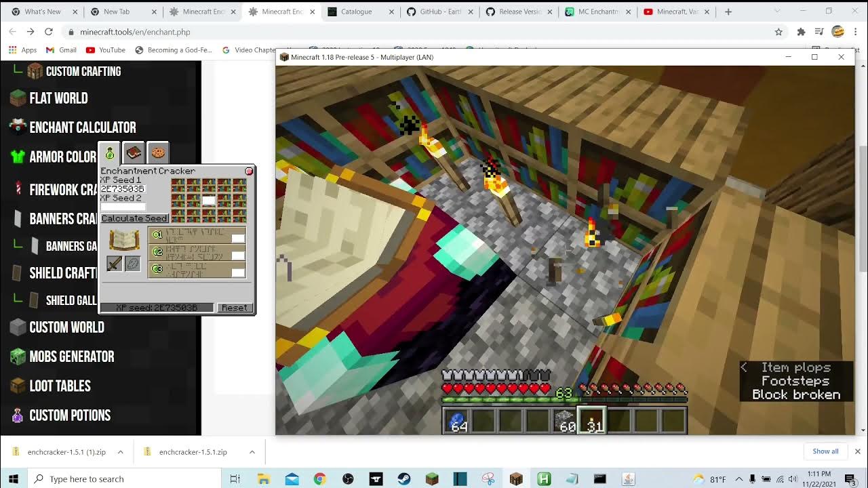Click the grass block Flat World icon

coord(18,98)
